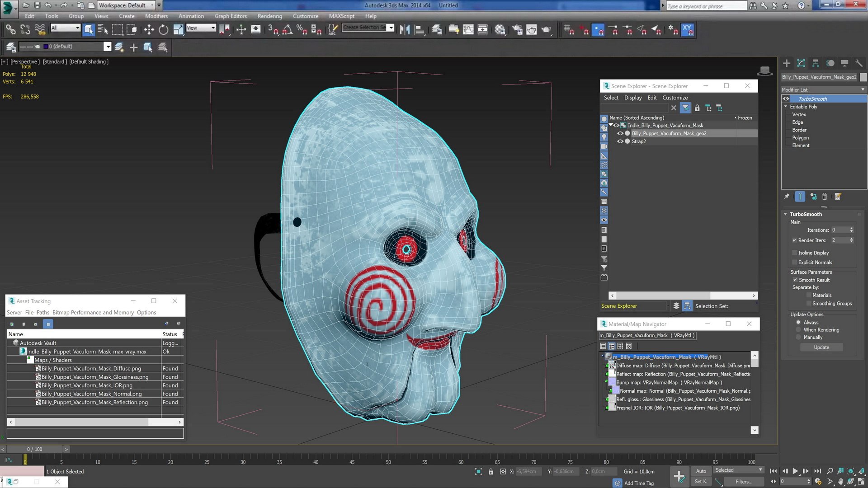Click the Mirror tool icon
The height and width of the screenshot is (488, 868).
[x=405, y=30]
